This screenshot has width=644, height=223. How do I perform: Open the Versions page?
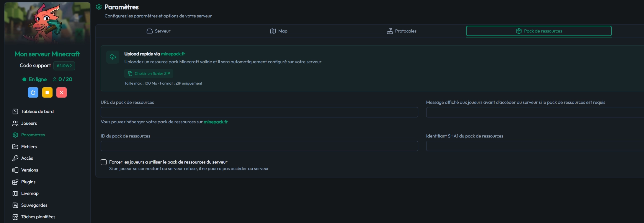tap(30, 170)
